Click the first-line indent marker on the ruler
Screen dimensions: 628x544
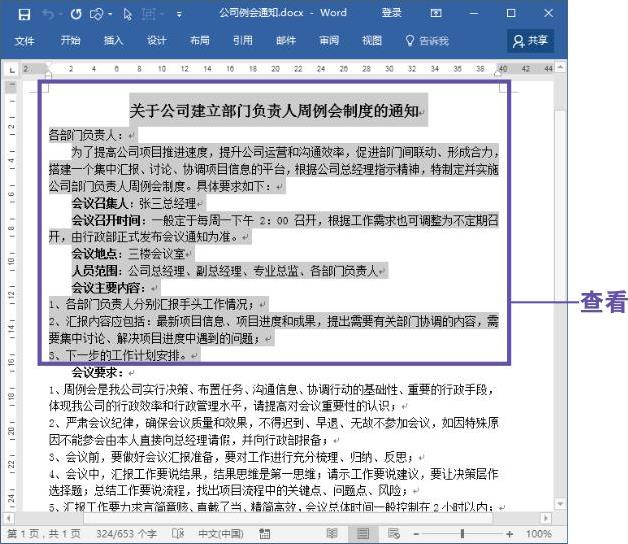click(48, 66)
